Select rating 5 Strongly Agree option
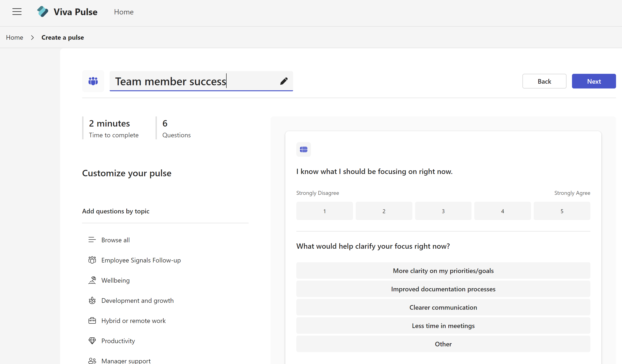This screenshot has width=622, height=364. click(562, 211)
